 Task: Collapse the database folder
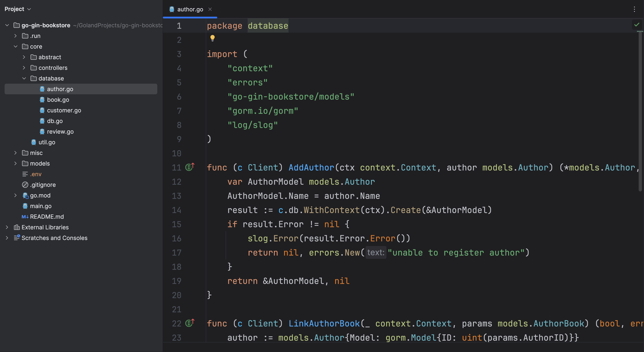pos(24,78)
